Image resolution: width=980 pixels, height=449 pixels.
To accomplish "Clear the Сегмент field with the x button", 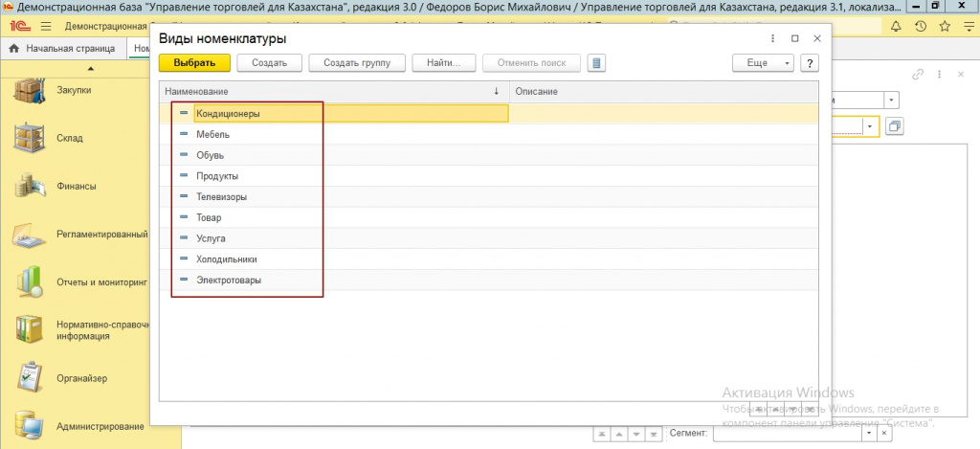I will pos(884,433).
